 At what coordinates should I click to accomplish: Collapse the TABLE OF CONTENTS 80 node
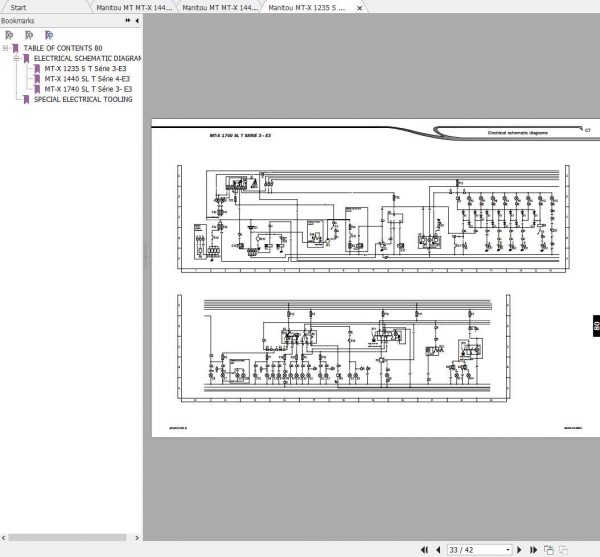point(5,48)
